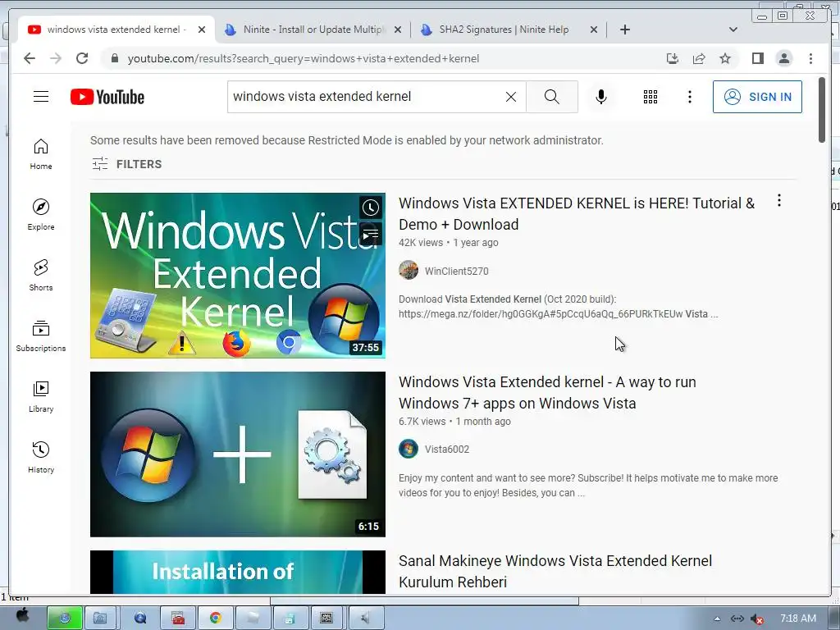Clear the search box with the X
This screenshot has height=630, width=840.
(511, 97)
